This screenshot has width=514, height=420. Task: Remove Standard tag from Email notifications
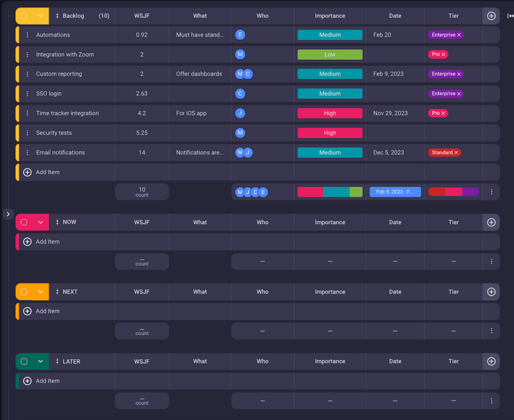click(456, 153)
